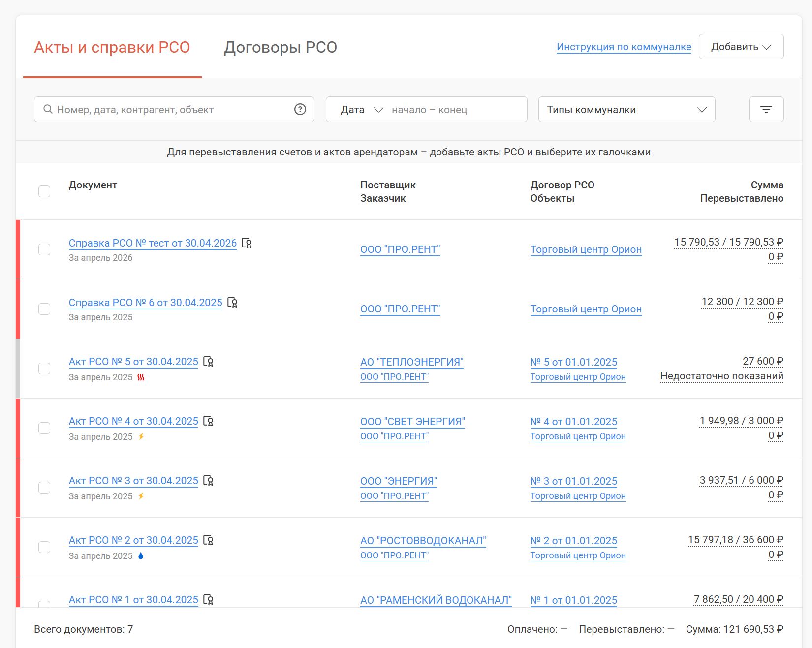Switch to the Договоры РСО tab
This screenshot has width=812, height=648.
(281, 47)
